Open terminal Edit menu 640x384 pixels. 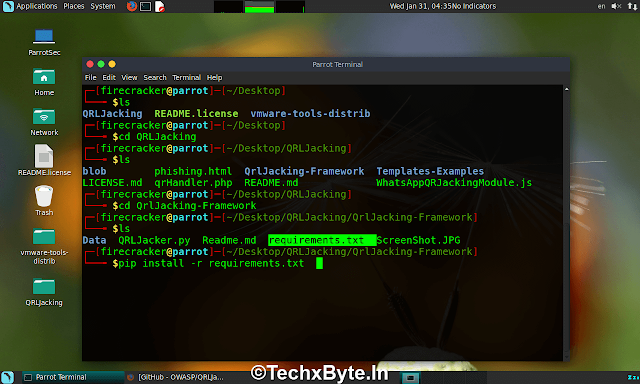pos(109,78)
